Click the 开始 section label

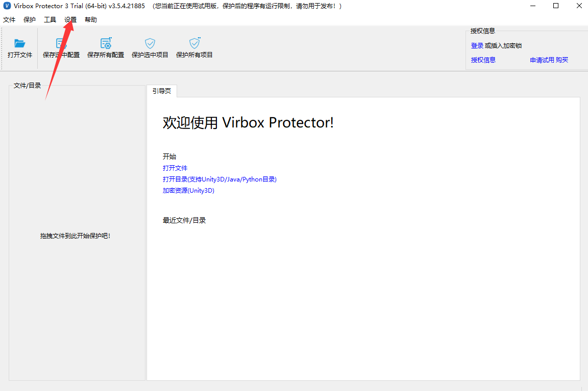click(x=169, y=157)
